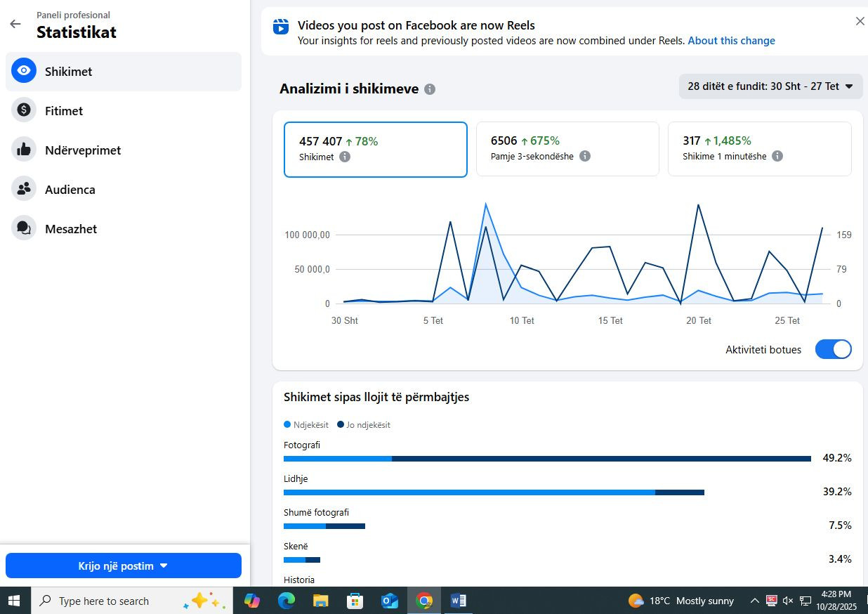Click the back arrow next to Statistikat
Viewport: 868px width, 614px height.
pos(15,24)
